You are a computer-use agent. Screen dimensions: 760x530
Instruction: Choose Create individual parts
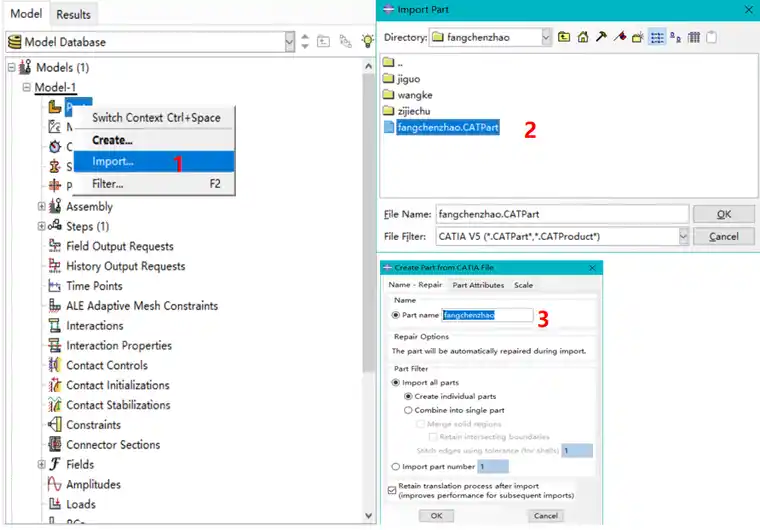pyautogui.click(x=408, y=396)
